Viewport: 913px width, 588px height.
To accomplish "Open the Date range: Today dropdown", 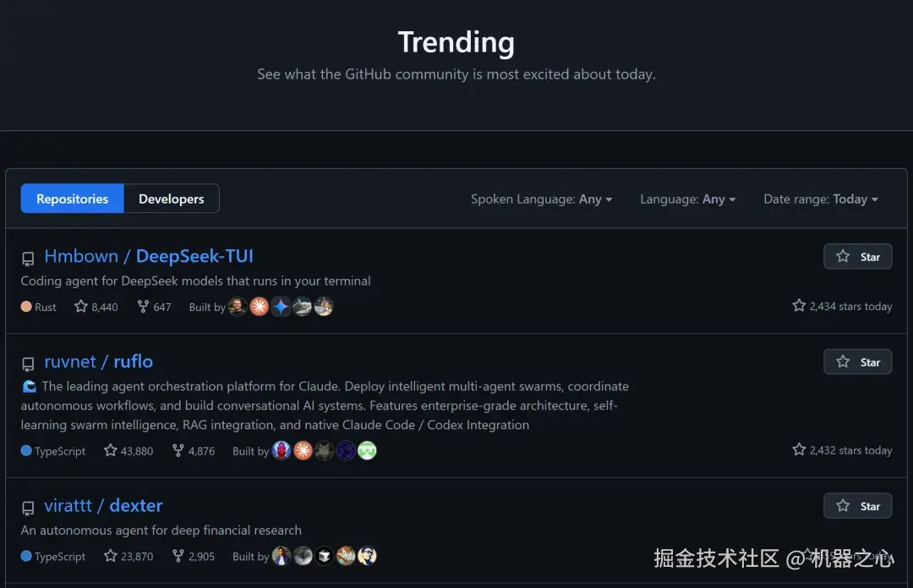I will click(820, 199).
